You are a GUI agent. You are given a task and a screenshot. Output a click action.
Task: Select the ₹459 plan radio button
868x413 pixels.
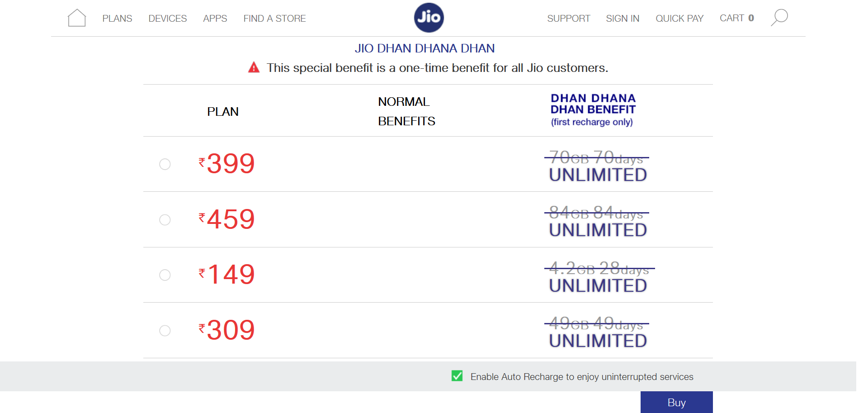coord(165,220)
